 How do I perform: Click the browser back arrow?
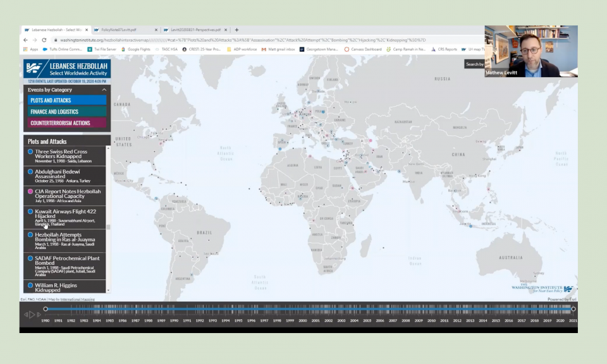26,40
